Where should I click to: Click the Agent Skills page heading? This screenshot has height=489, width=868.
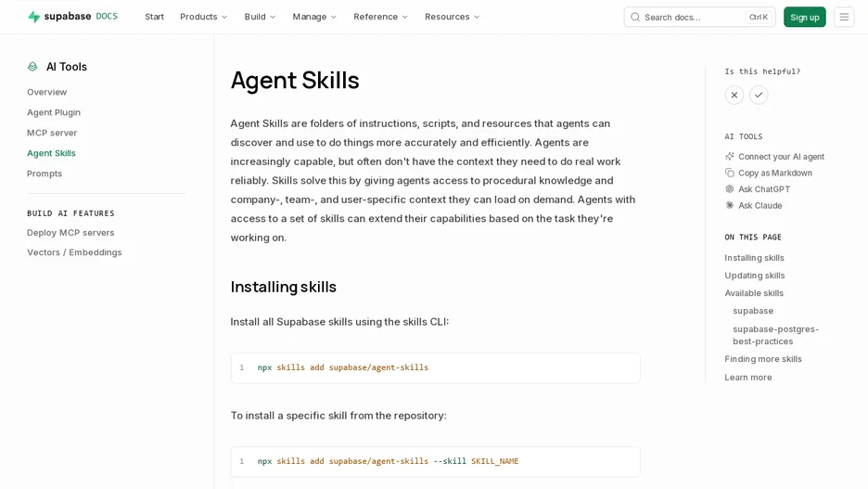pyautogui.click(x=295, y=81)
